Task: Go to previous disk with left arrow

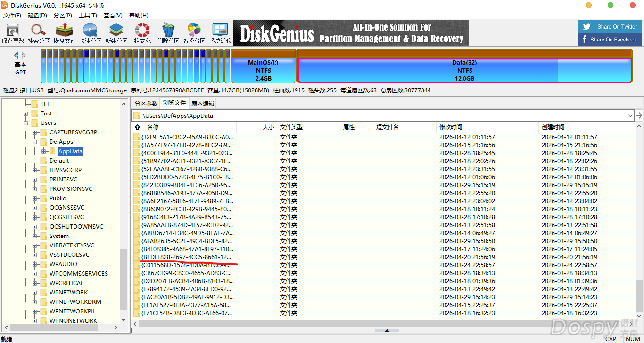Action: (x=16, y=55)
